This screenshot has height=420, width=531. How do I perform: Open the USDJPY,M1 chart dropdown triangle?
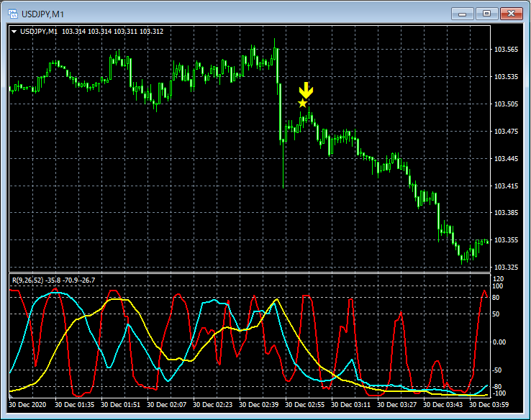click(14, 31)
